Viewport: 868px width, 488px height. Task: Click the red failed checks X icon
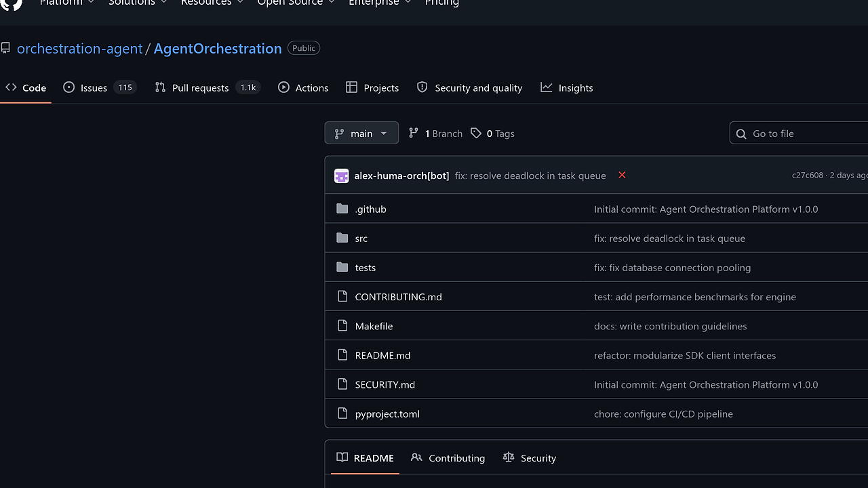click(x=622, y=175)
